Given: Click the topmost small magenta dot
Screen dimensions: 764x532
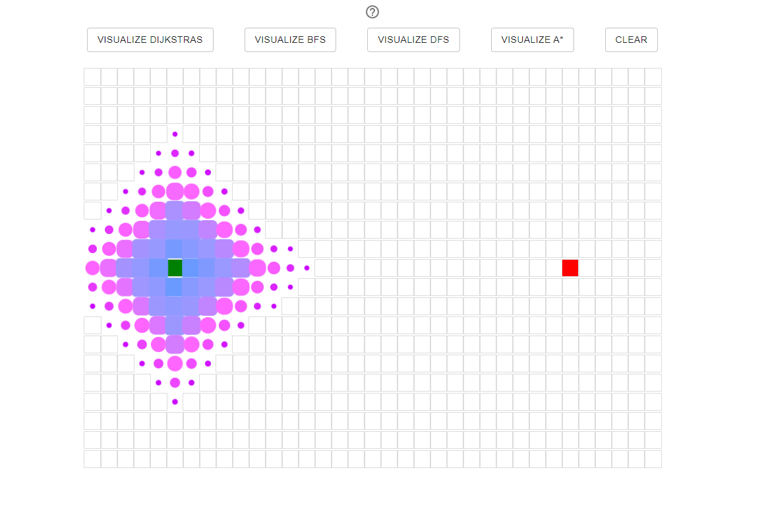Looking at the screenshot, I should (175, 134).
